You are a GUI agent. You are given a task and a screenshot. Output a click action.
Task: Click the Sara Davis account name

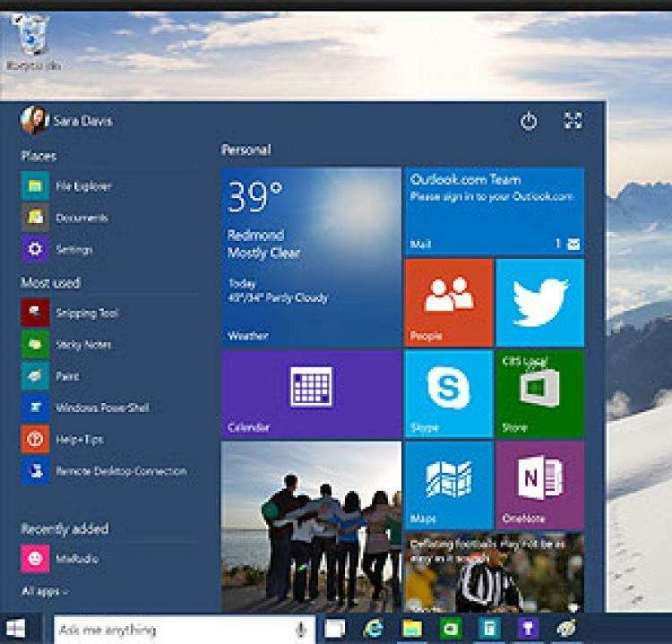click(x=82, y=121)
